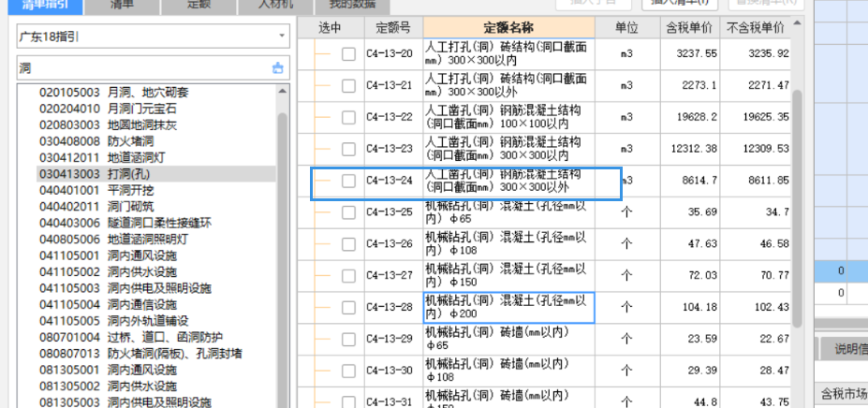Open the 广东18指引 dropdown
The image size is (868, 408).
[x=282, y=36]
